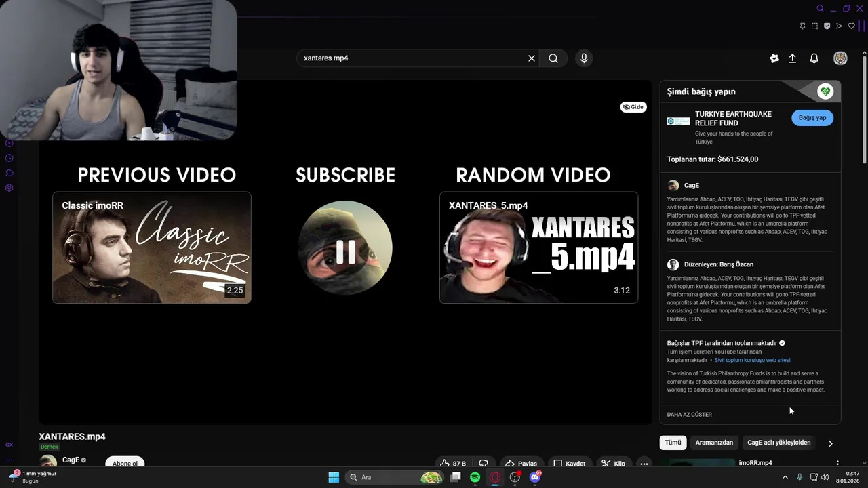
Task: Open Classic imoRR previous video thumbnail
Action: click(x=152, y=247)
